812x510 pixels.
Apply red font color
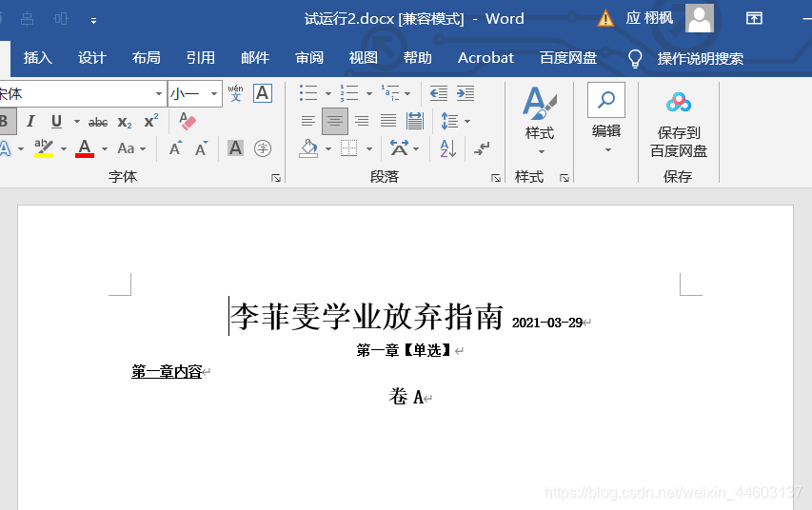pyautogui.click(x=85, y=148)
